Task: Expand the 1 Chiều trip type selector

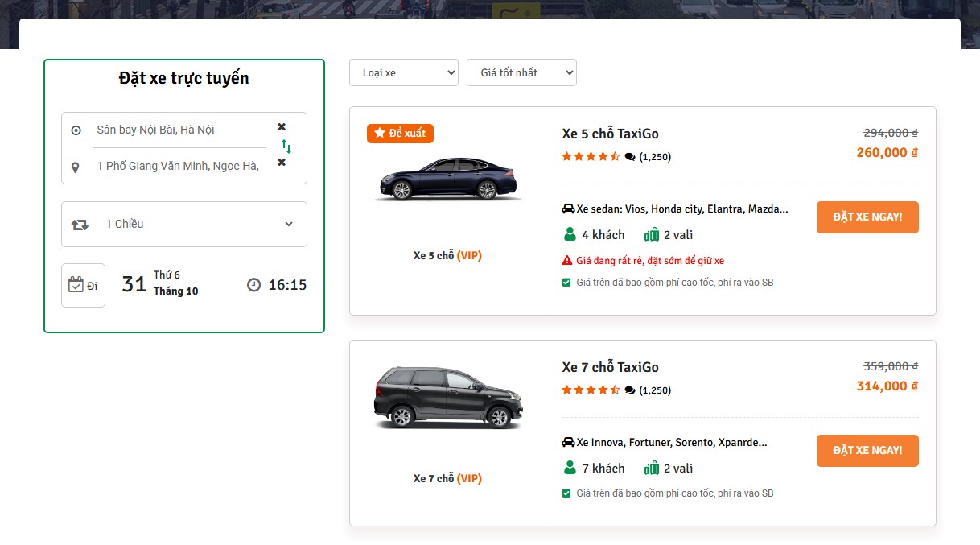Action: (184, 224)
